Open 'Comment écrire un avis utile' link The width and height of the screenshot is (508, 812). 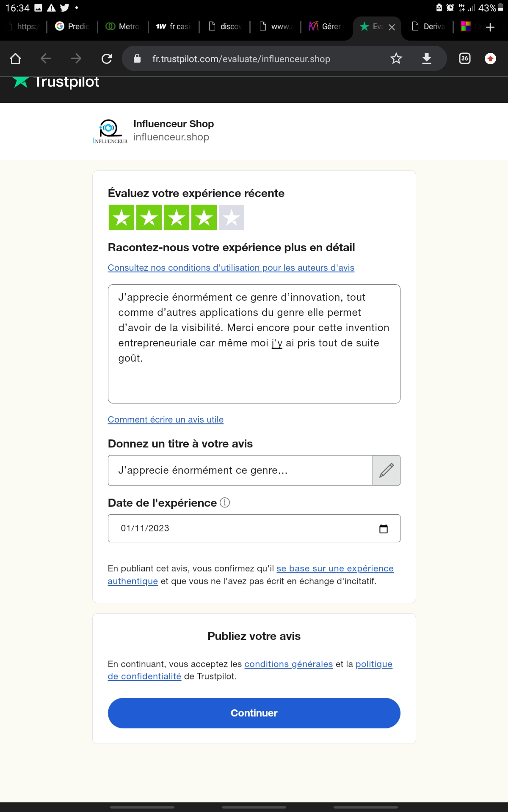pos(166,420)
